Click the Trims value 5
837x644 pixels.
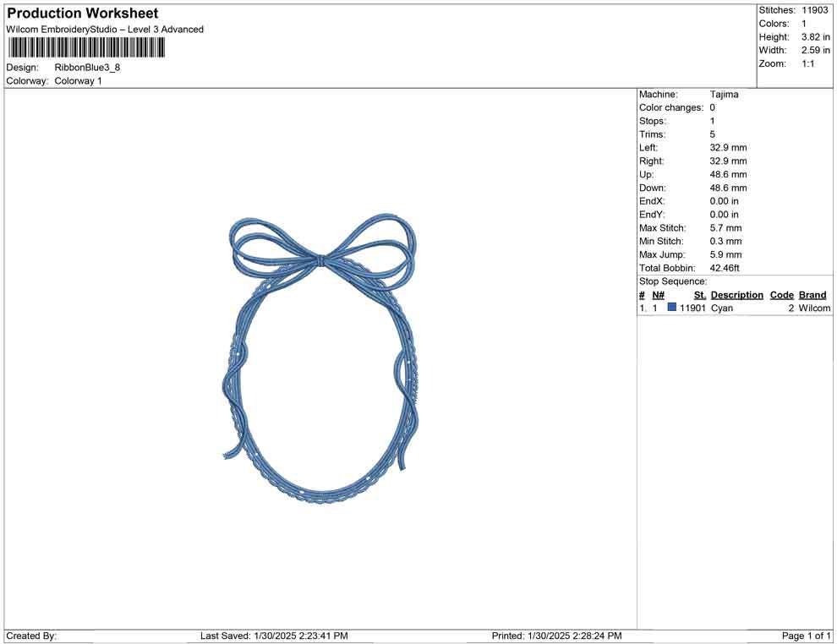pos(711,134)
